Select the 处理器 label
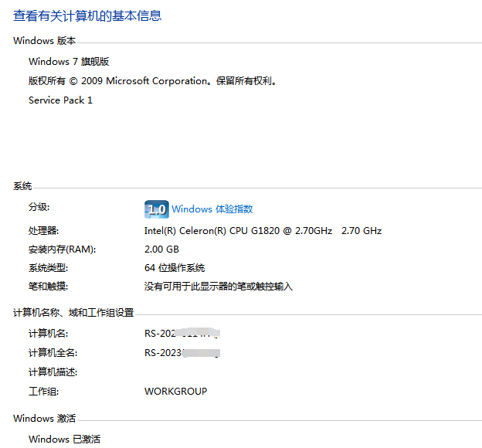482x448 pixels. (44, 231)
